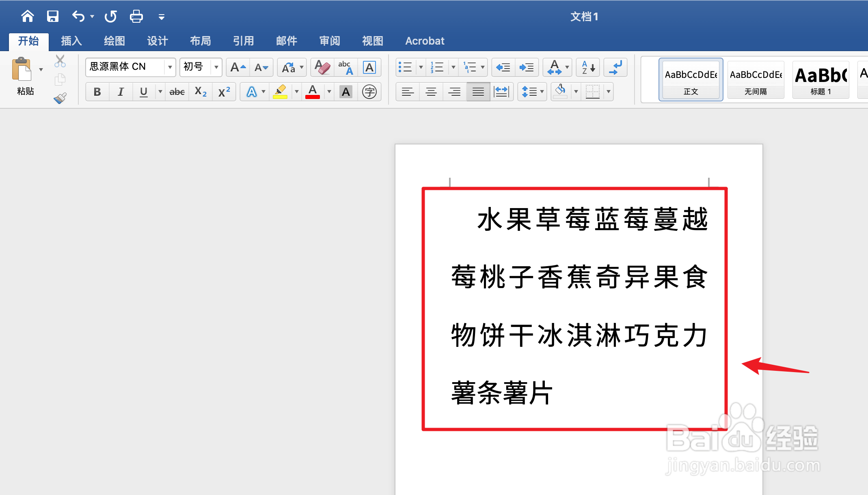
Task: Open the font size dropdown arrow
Action: tap(216, 67)
